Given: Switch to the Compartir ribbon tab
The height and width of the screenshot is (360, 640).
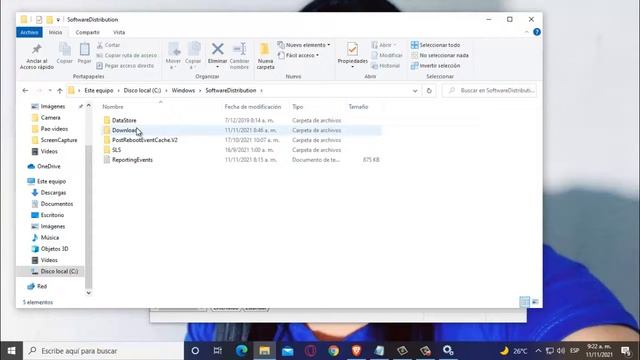Looking at the screenshot, I should (87, 32).
